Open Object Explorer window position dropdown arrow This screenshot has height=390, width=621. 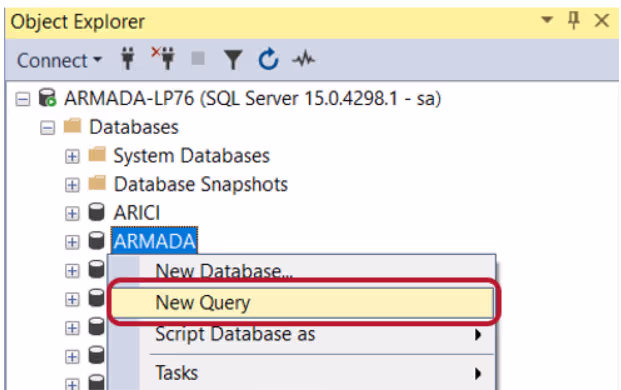tap(547, 19)
